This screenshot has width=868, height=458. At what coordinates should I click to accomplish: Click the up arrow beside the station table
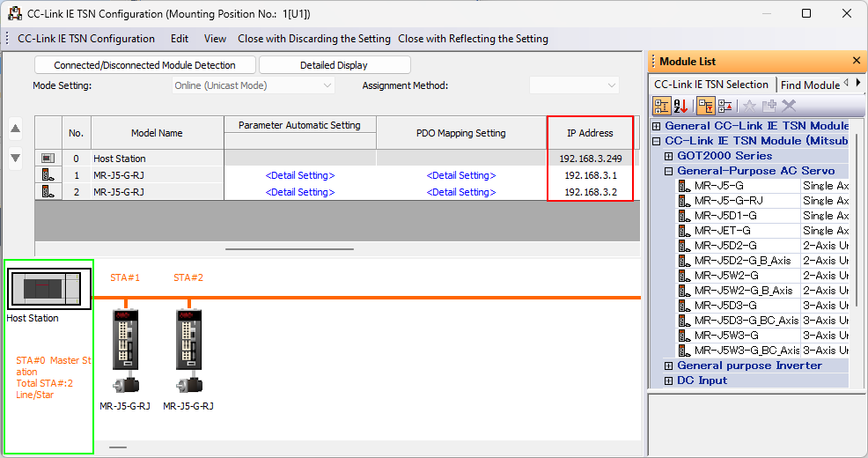pos(16,129)
